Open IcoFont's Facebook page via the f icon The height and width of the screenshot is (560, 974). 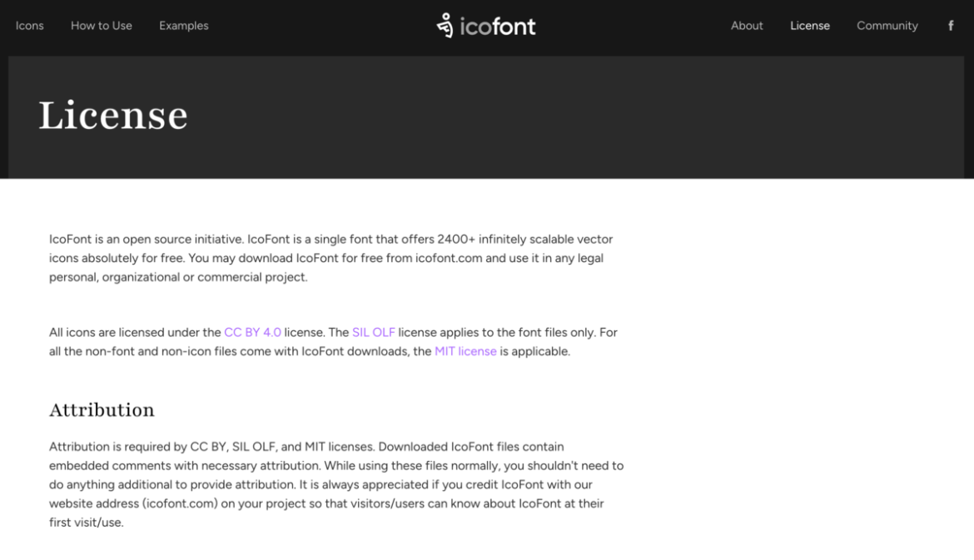click(950, 25)
